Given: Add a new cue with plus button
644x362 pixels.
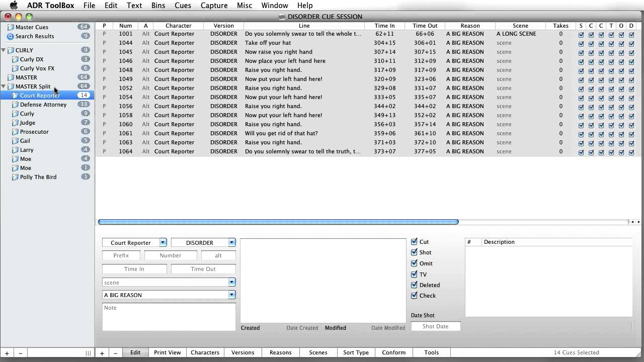Looking at the screenshot, I should tap(102, 353).
